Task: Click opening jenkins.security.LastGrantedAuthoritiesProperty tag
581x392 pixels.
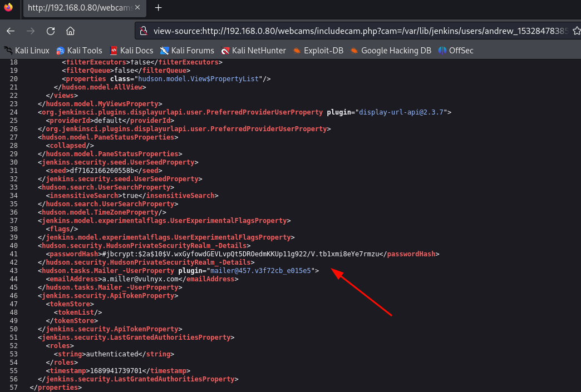Action: point(136,337)
